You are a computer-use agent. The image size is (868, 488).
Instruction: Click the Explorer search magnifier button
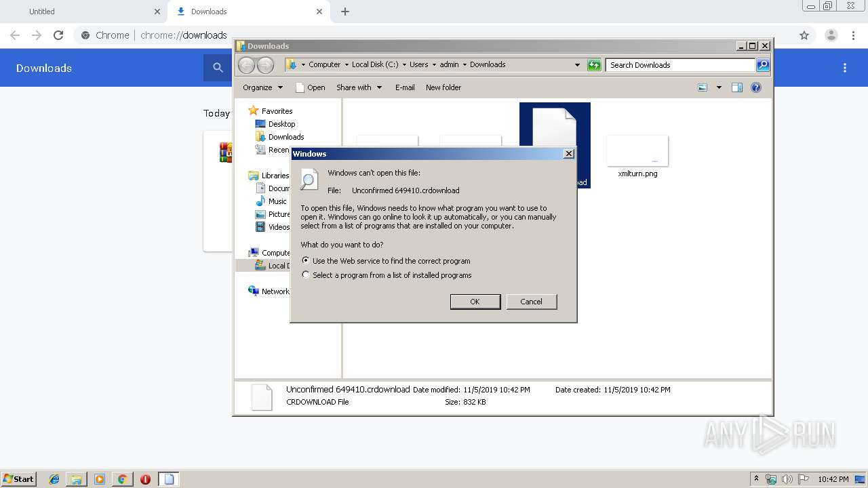pos(763,65)
